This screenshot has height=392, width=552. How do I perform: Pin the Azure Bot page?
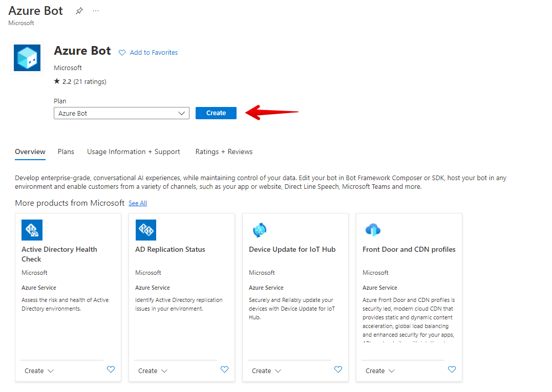[x=79, y=11]
